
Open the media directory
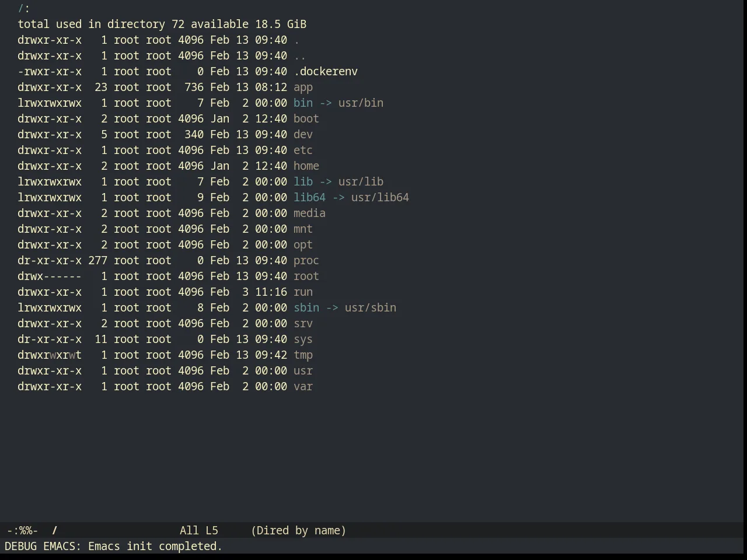point(309,213)
